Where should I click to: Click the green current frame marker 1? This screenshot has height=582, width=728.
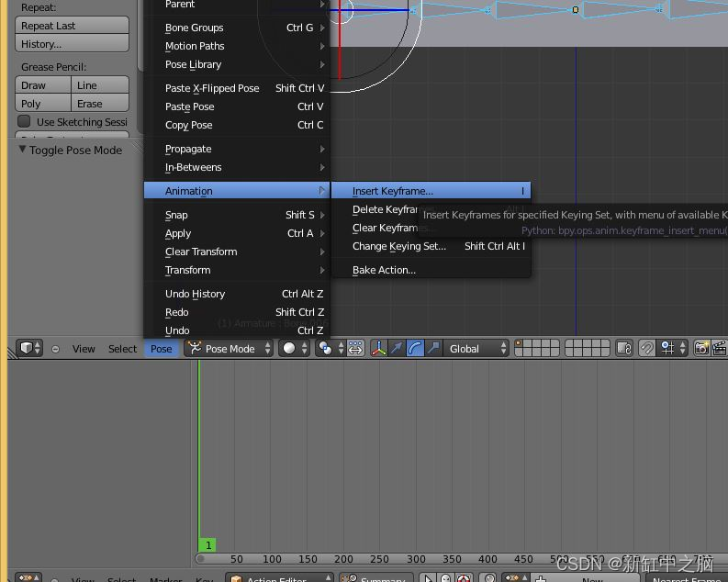pyautogui.click(x=208, y=545)
